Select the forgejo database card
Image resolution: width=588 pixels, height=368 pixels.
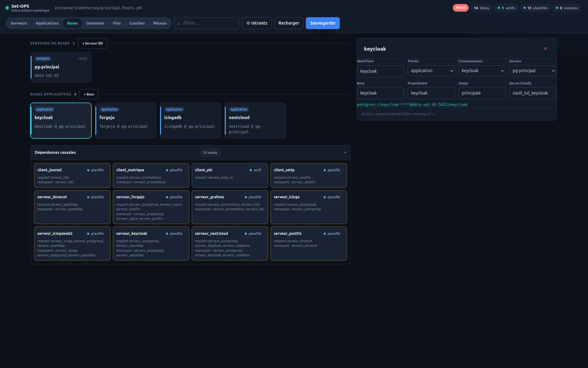pyautogui.click(x=125, y=121)
